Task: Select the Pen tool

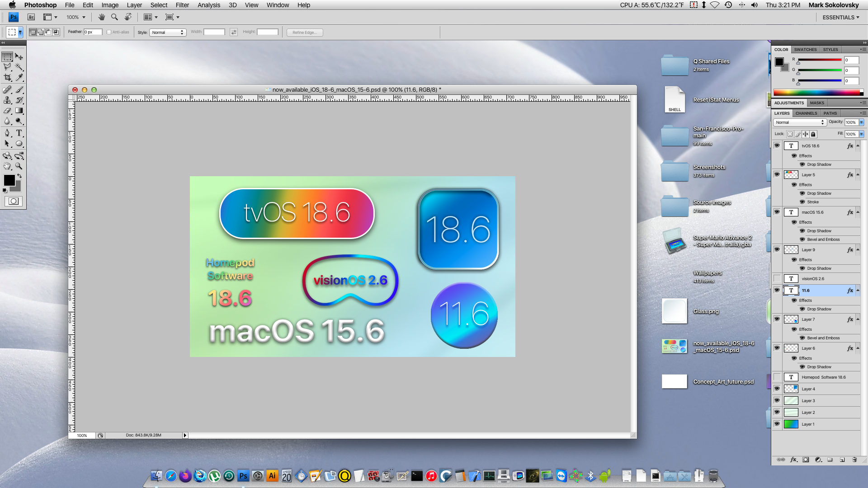Action: [8, 133]
